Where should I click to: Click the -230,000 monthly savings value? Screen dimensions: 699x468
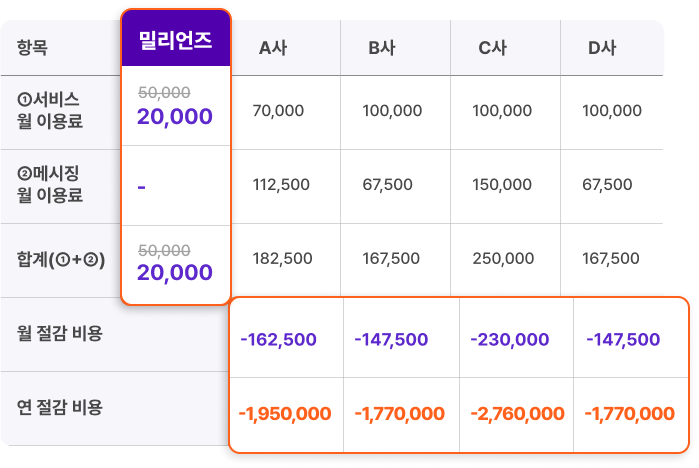click(x=509, y=340)
